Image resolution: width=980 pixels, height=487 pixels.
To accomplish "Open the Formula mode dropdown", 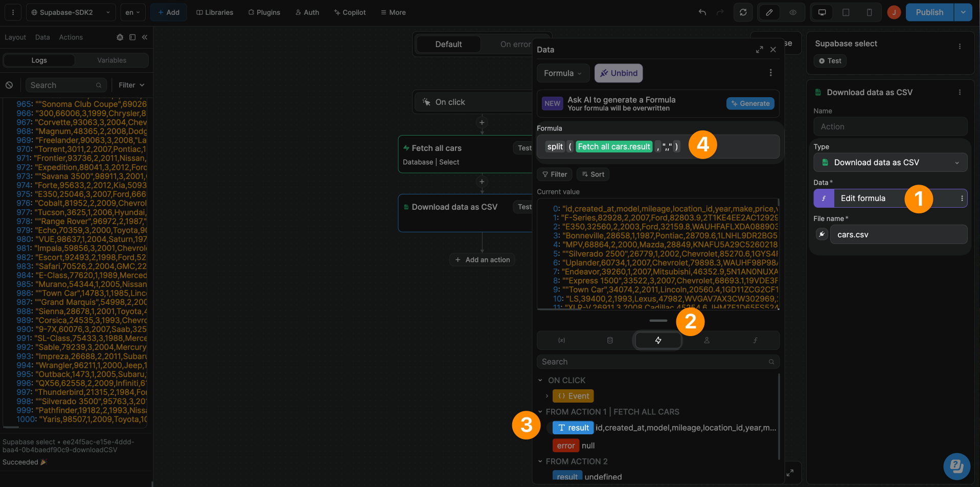I will [x=562, y=73].
